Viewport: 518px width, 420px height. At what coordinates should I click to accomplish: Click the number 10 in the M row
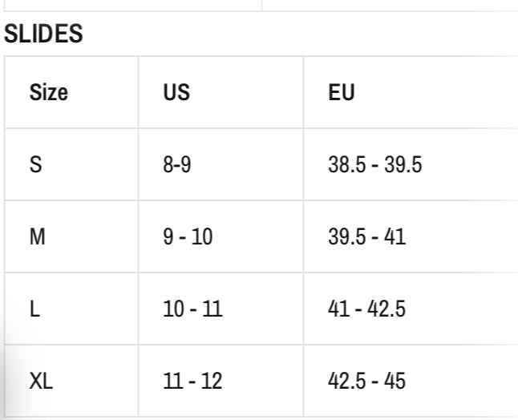pos(202,236)
